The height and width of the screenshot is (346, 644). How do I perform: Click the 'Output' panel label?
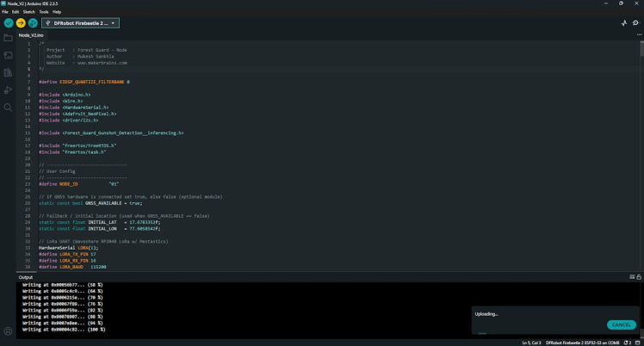[26, 277]
